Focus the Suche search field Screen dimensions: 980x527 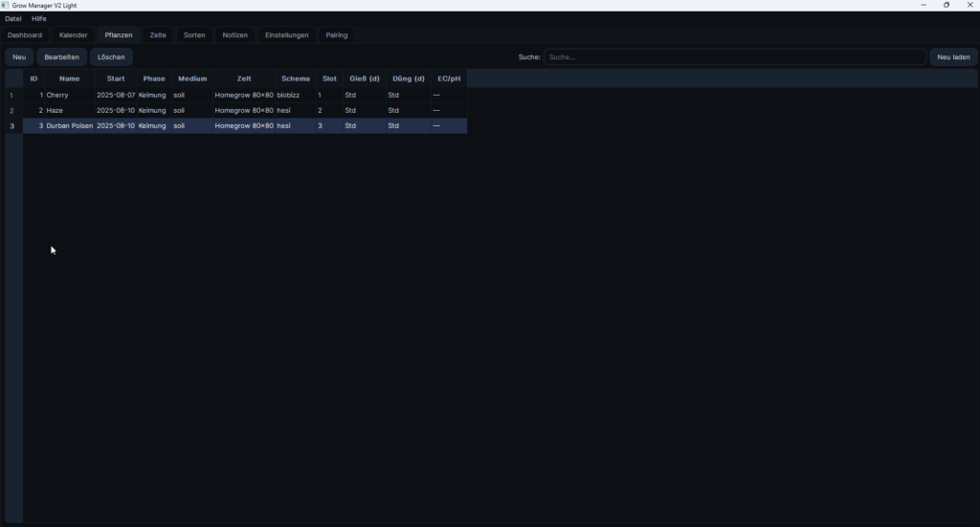(x=734, y=57)
